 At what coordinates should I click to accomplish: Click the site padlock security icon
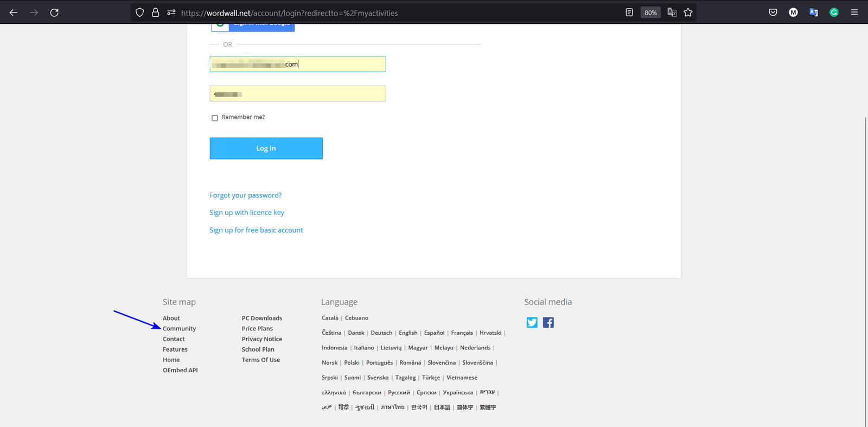[156, 12]
